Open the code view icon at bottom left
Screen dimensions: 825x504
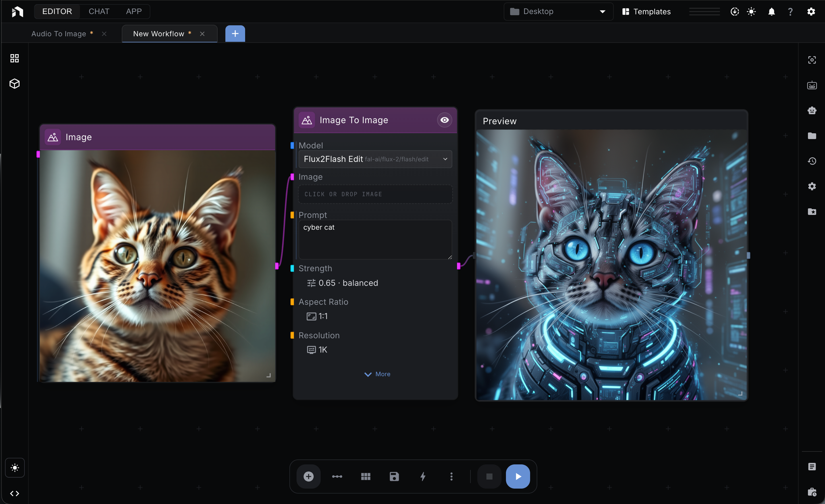(x=14, y=493)
